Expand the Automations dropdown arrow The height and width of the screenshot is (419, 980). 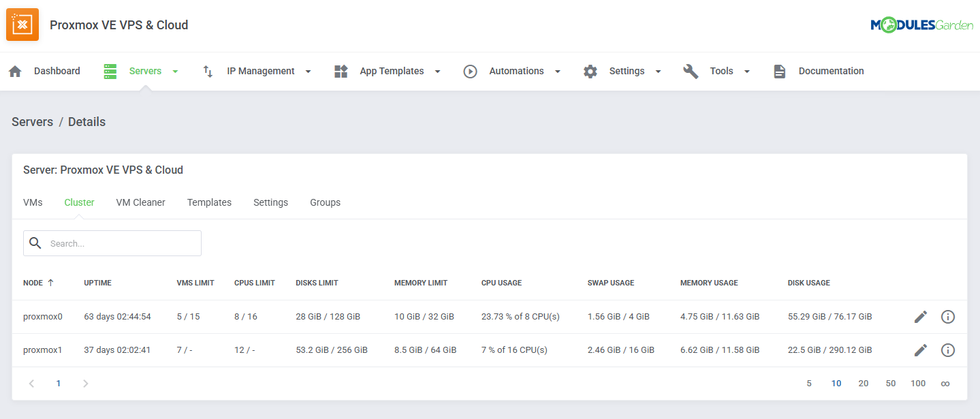click(x=558, y=72)
